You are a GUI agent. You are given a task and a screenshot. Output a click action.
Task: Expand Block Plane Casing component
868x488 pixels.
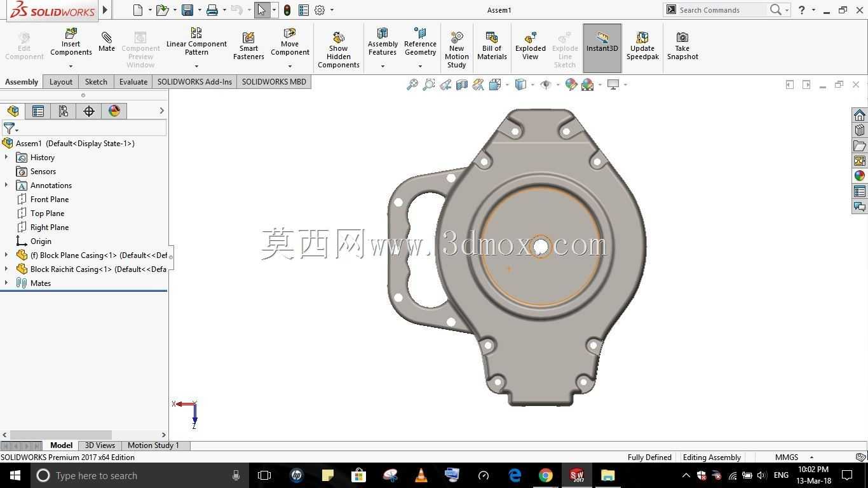pyautogui.click(x=6, y=255)
